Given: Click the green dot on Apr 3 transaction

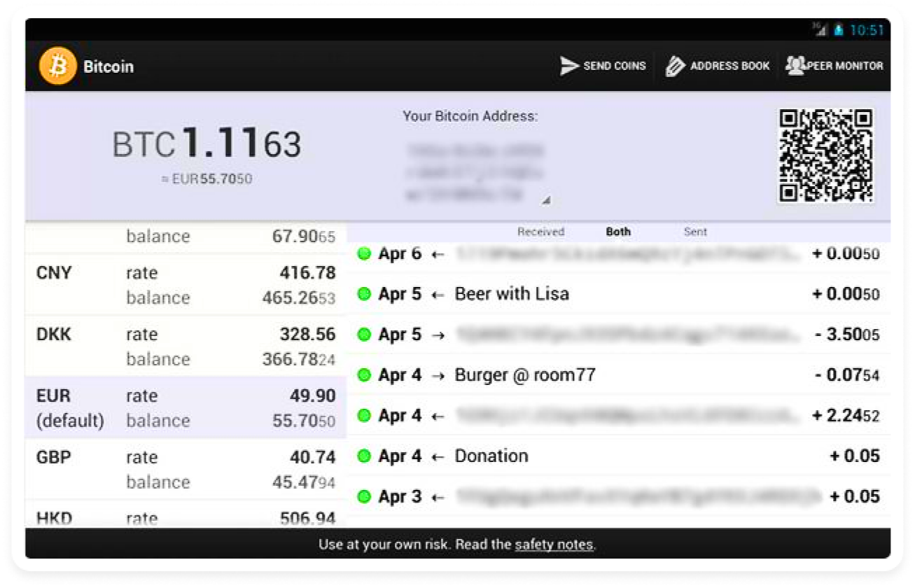Looking at the screenshot, I should coord(363,497).
